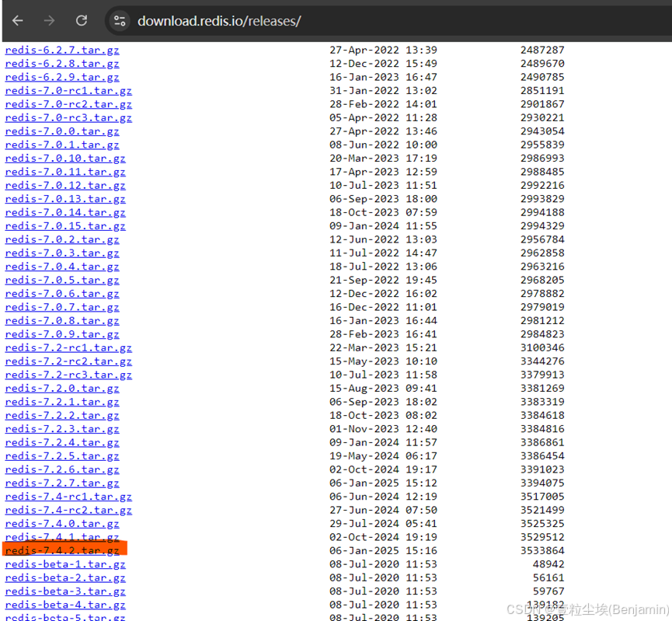Click file size 2487287
672x621 pixels.
(542, 51)
